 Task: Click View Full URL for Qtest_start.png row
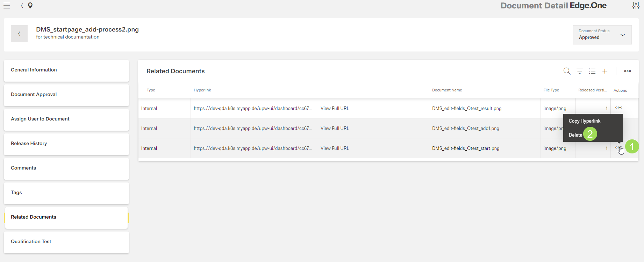(x=335, y=149)
